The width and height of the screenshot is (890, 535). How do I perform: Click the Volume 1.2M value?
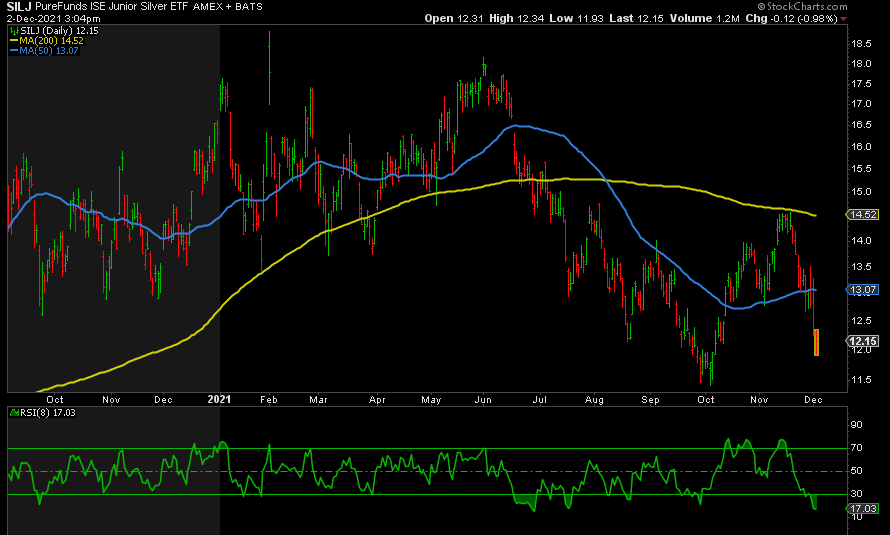pos(704,18)
